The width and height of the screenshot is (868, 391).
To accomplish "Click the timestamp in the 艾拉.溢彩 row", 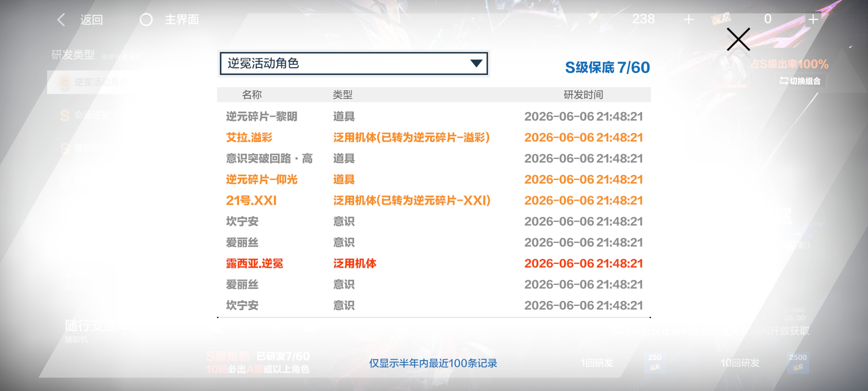I will tap(584, 138).
